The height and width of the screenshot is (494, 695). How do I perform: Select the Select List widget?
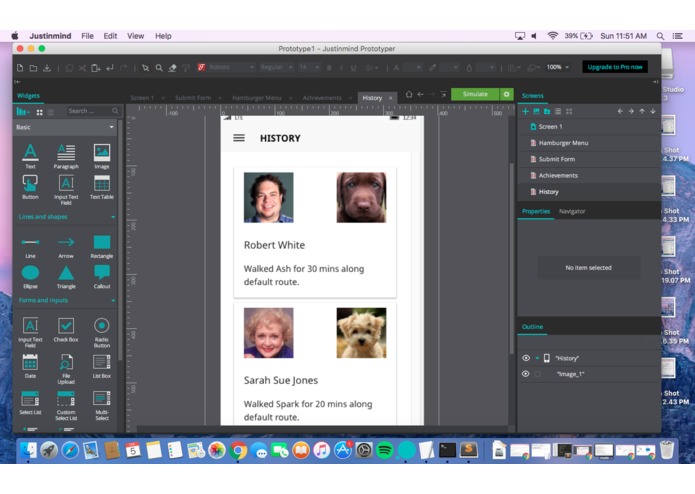tap(30, 402)
